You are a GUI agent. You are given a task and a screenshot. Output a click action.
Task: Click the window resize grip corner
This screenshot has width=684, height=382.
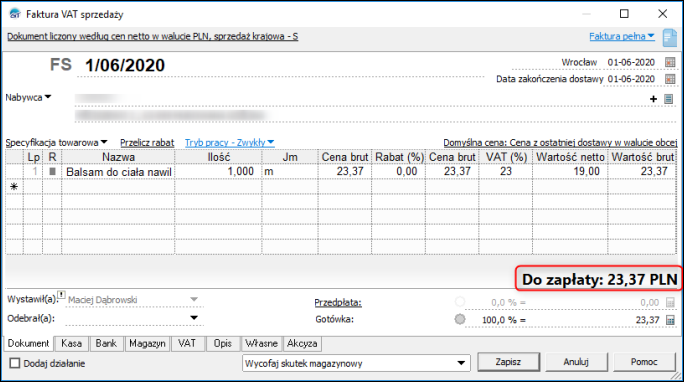[x=677, y=375]
